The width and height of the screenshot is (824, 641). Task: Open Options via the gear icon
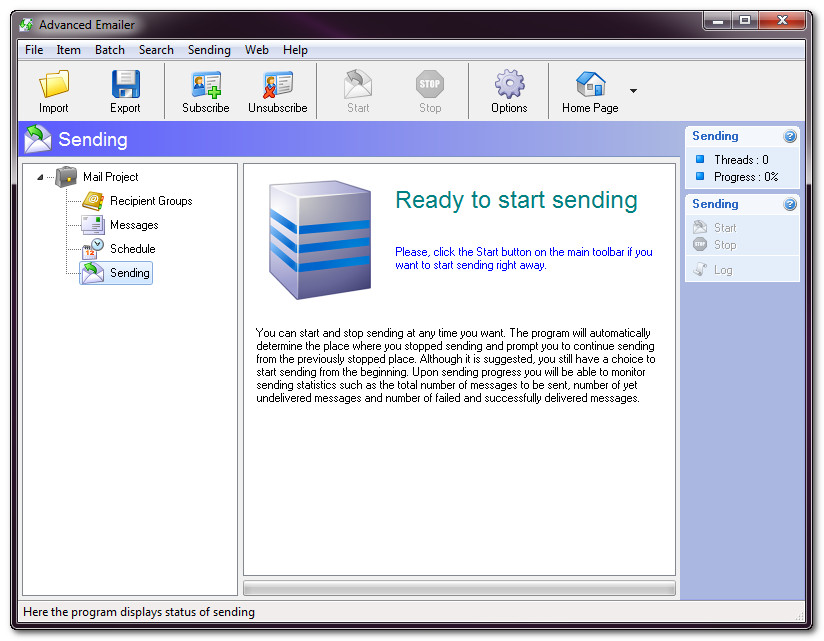pos(509,84)
